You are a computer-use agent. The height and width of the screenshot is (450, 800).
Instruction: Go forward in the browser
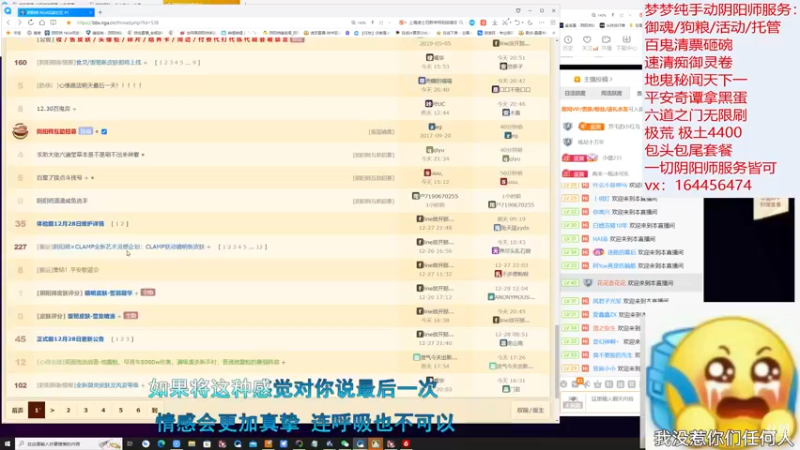(19, 22)
